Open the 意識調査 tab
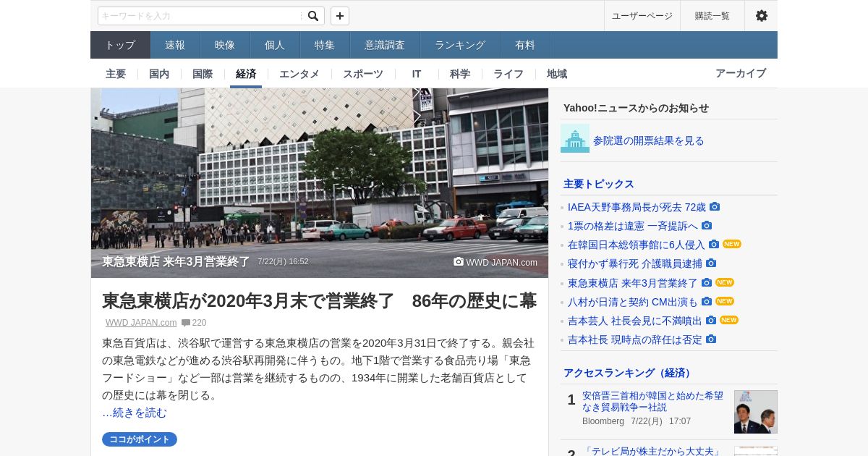868x456 pixels. tap(385, 45)
